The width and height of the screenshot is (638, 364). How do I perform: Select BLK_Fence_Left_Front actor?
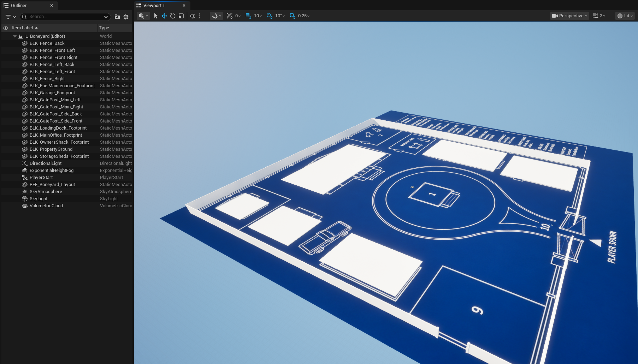[x=52, y=72]
